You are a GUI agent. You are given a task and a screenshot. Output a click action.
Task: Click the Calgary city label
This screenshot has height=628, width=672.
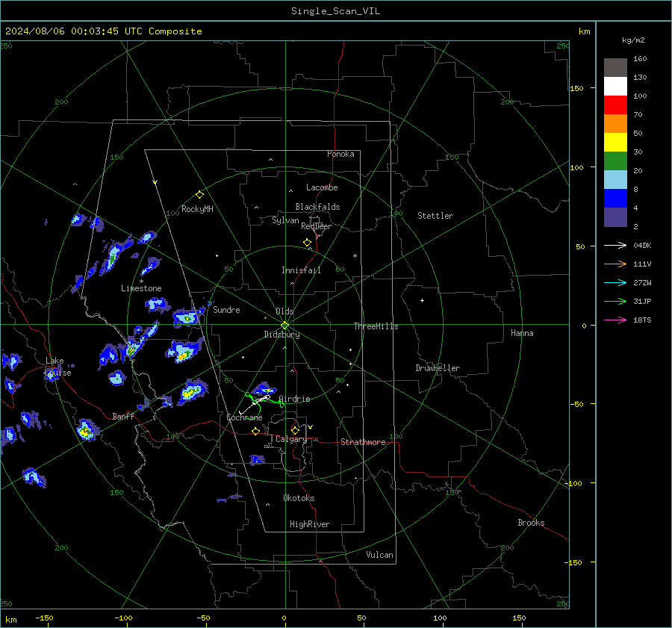[291, 439]
